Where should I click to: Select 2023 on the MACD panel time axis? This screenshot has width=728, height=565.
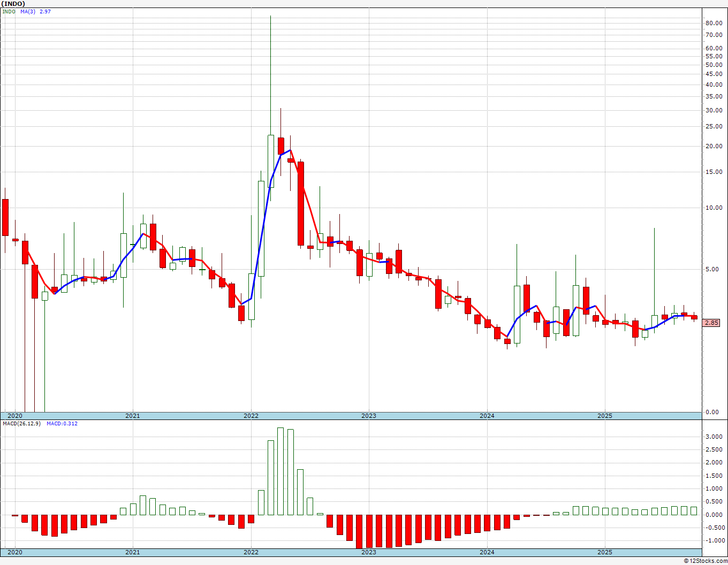pos(369,552)
